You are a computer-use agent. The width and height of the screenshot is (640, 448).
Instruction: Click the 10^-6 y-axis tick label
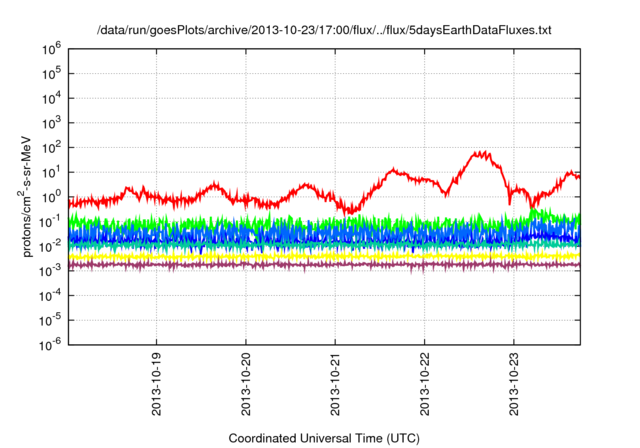pos(51,345)
